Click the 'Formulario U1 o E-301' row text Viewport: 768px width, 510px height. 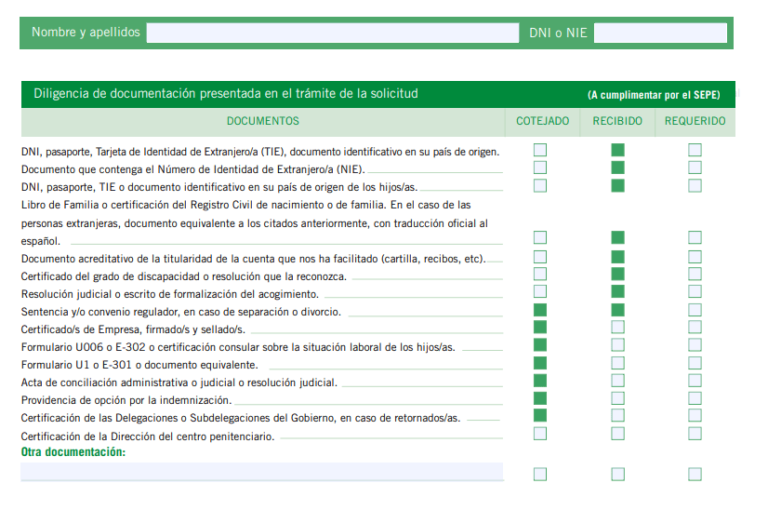tap(140, 365)
